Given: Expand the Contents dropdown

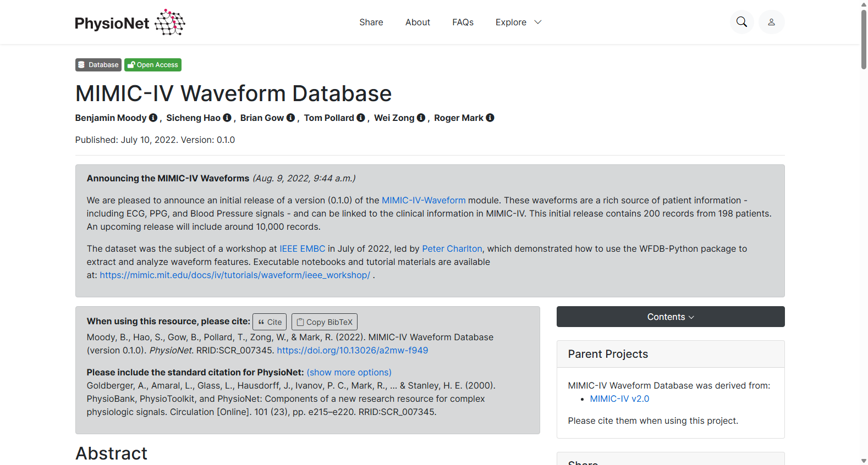Looking at the screenshot, I should coord(671,317).
